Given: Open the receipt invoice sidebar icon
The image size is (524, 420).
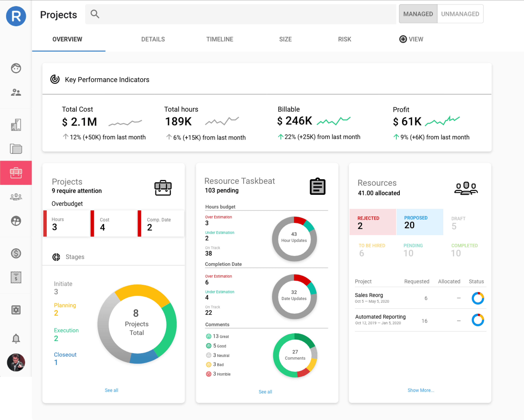Looking at the screenshot, I should click(16, 277).
